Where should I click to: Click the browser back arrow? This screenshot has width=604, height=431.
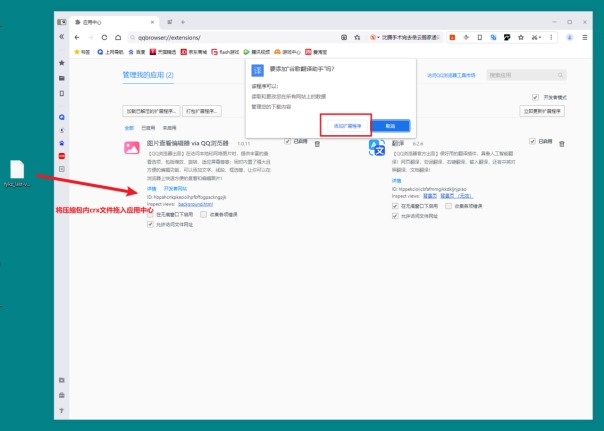(78, 37)
